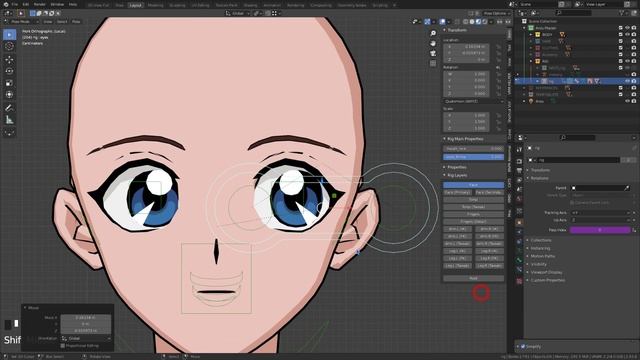Select the Transform tool in left toolbar
The image size is (640, 360).
pyautogui.click(x=9, y=95)
